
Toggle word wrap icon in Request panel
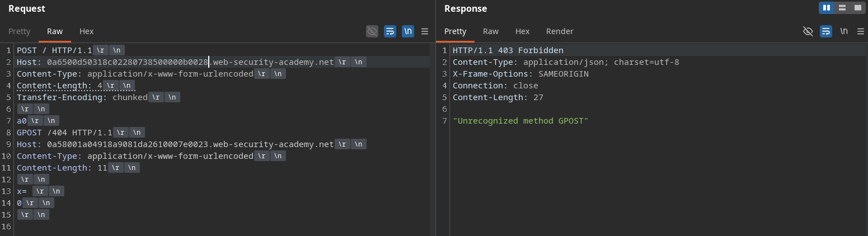(390, 31)
